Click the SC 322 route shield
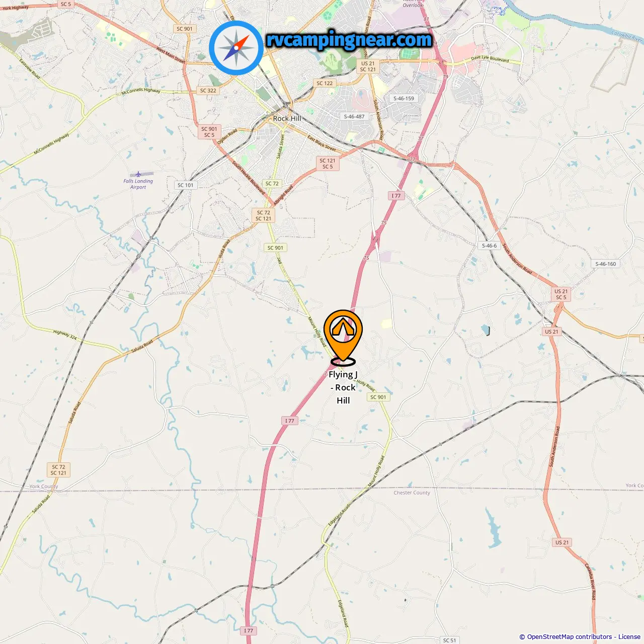 (208, 91)
